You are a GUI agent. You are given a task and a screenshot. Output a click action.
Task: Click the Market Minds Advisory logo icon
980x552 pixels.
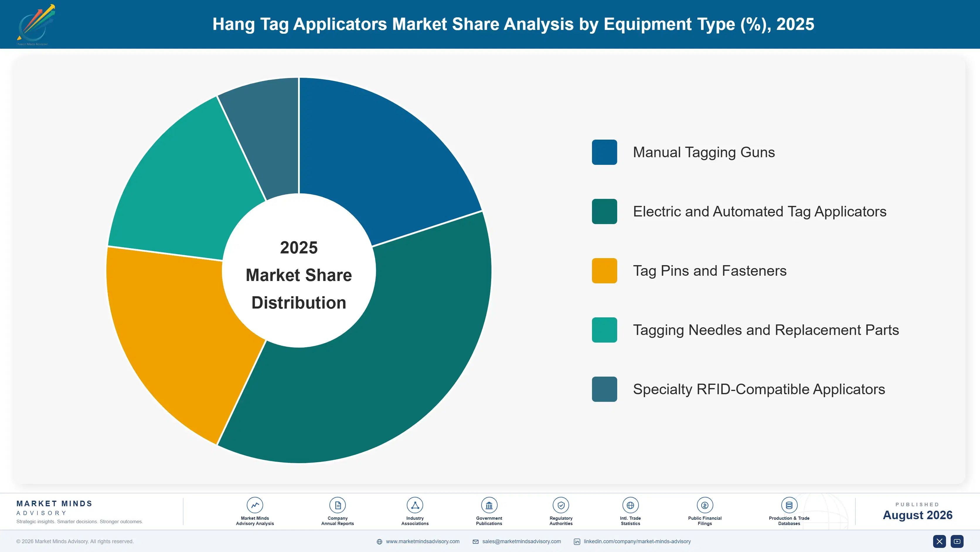tap(36, 25)
